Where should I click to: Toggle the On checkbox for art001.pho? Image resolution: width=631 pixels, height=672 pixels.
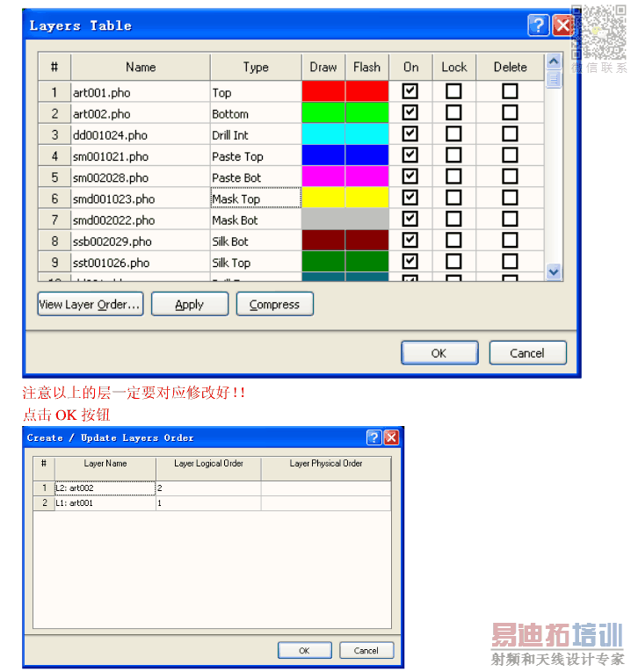[x=410, y=91]
